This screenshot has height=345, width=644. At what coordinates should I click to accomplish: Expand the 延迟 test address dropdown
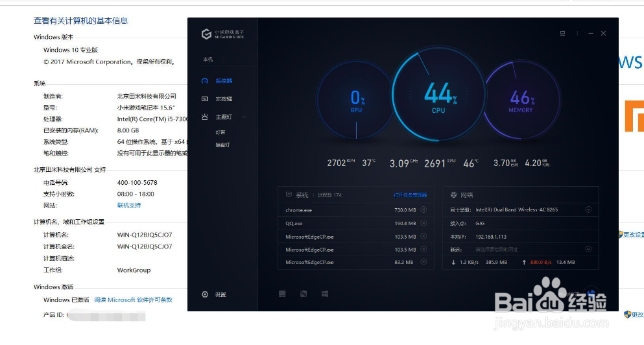pos(588,249)
